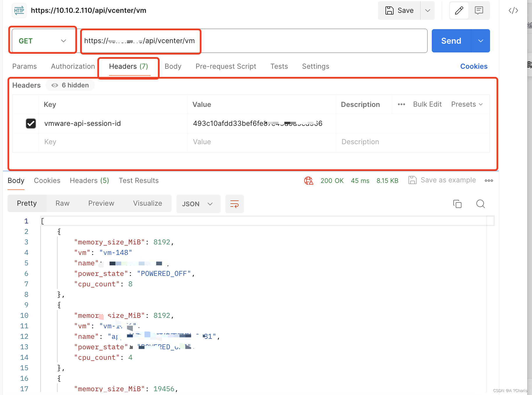This screenshot has width=532, height=395.
Task: Select the Pretty view
Action: tap(27, 203)
